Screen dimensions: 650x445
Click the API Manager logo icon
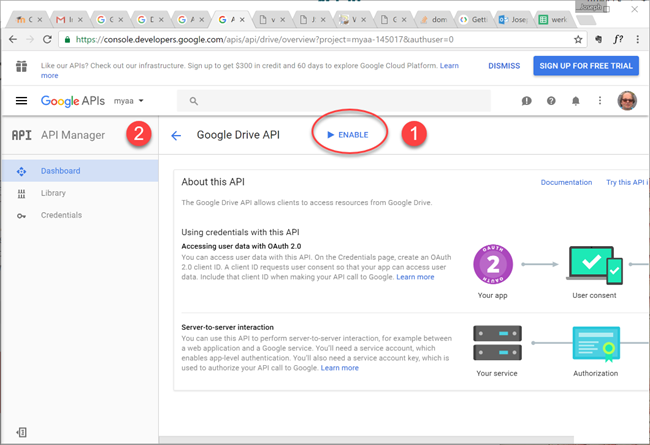pos(21,135)
